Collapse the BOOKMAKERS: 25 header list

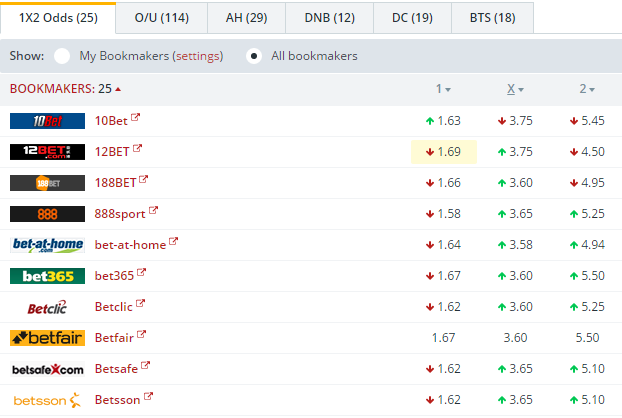point(65,89)
